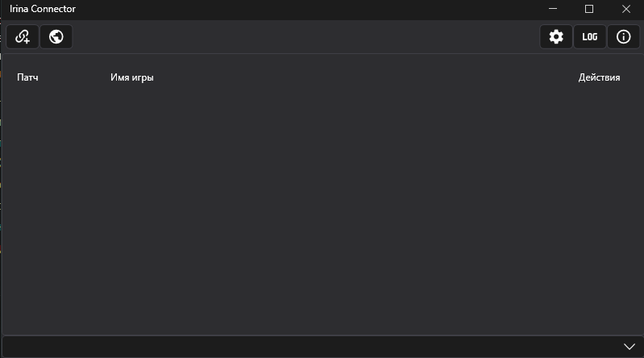
Task: Click the empty game list center area
Action: pyautogui.click(x=322, y=210)
